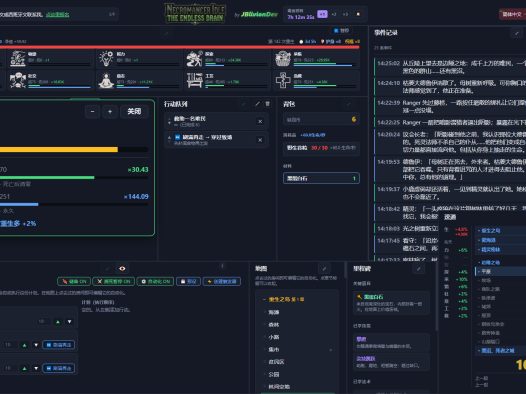The width and height of the screenshot is (526, 394).
Task: Click blue action button in bottom plan row
Action: [x=59, y=368]
